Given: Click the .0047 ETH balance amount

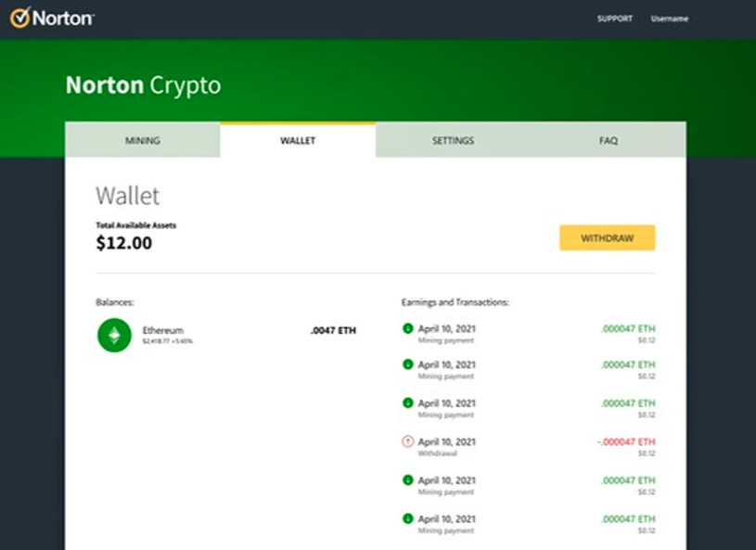Looking at the screenshot, I should point(333,330).
